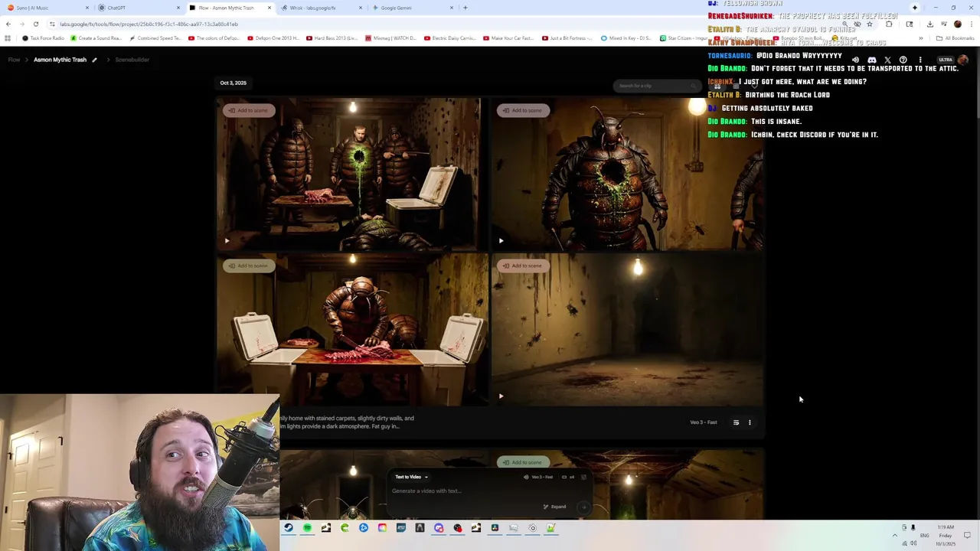This screenshot has height=551, width=980.
Task: Click the Search for a clip field
Action: point(656,86)
